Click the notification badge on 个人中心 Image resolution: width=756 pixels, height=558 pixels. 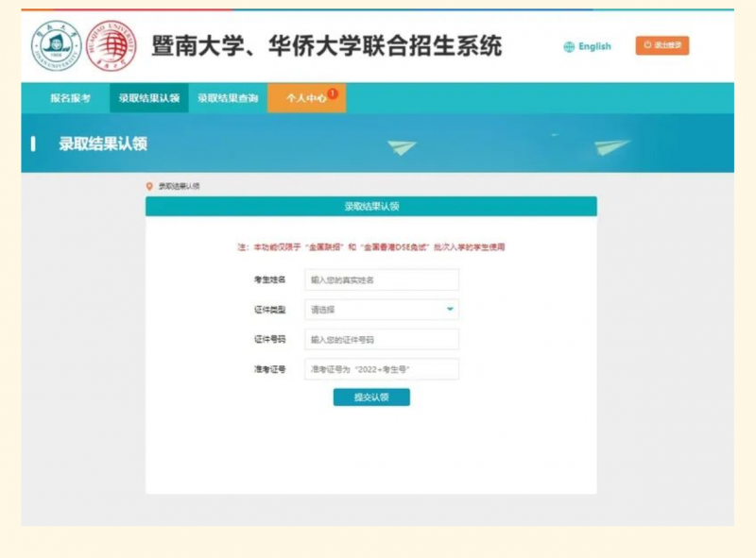333,93
